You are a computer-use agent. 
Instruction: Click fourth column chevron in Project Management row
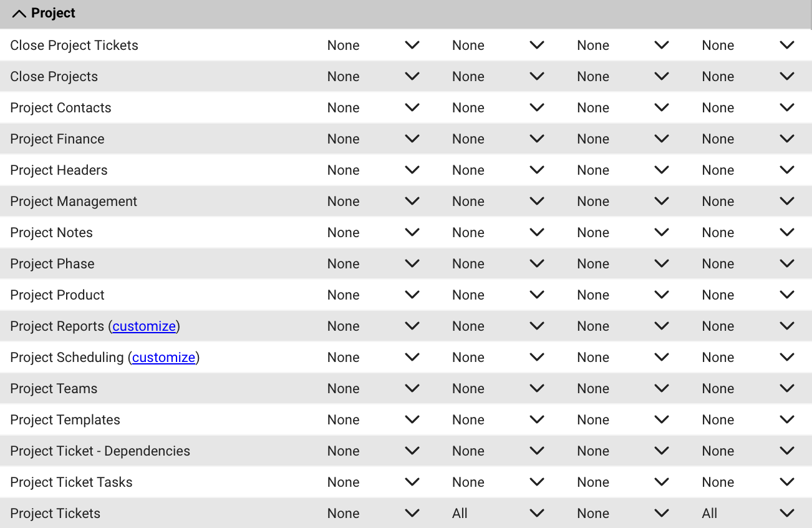click(787, 202)
